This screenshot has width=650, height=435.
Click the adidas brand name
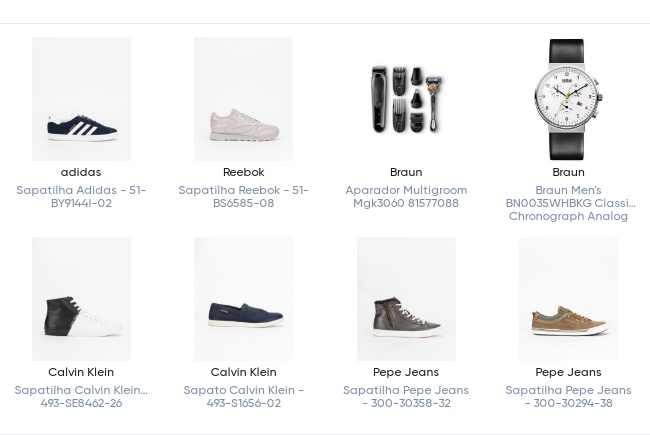pyautogui.click(x=81, y=172)
